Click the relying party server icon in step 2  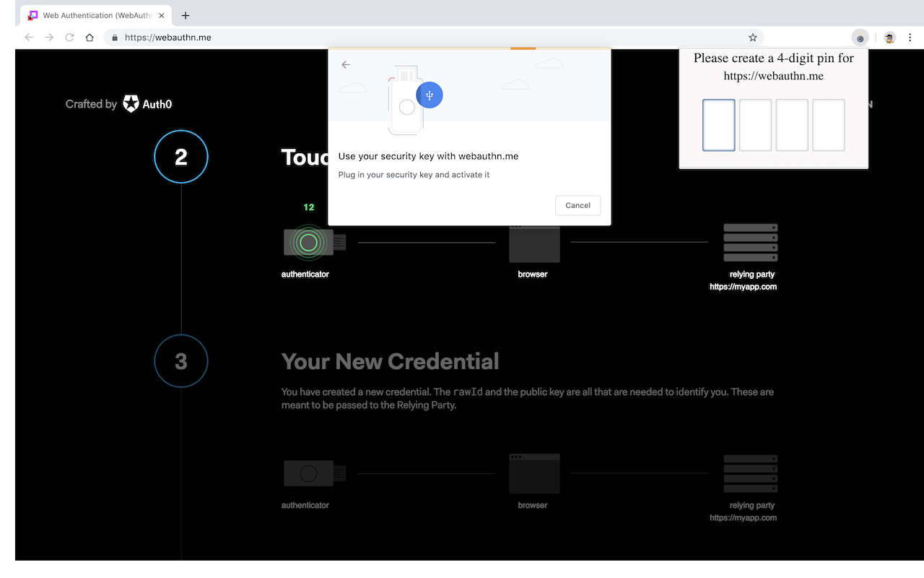(x=751, y=242)
